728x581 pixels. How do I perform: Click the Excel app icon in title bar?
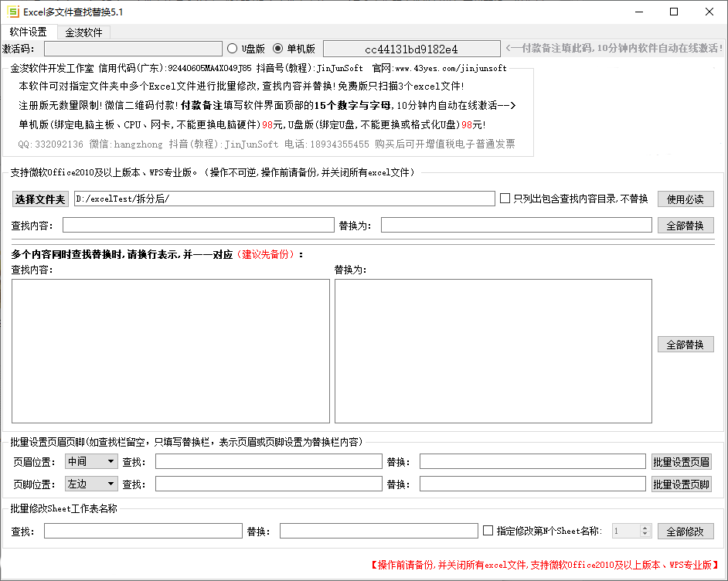13,12
